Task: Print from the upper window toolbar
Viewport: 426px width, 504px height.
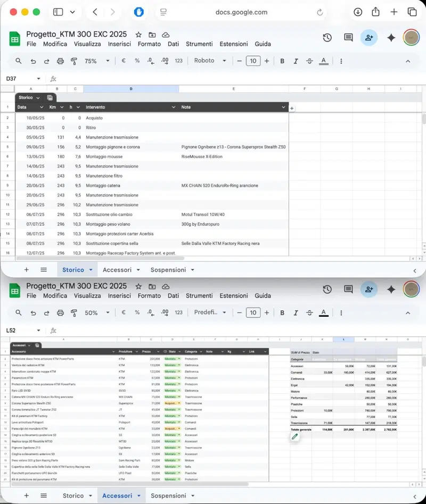Action: [x=60, y=61]
